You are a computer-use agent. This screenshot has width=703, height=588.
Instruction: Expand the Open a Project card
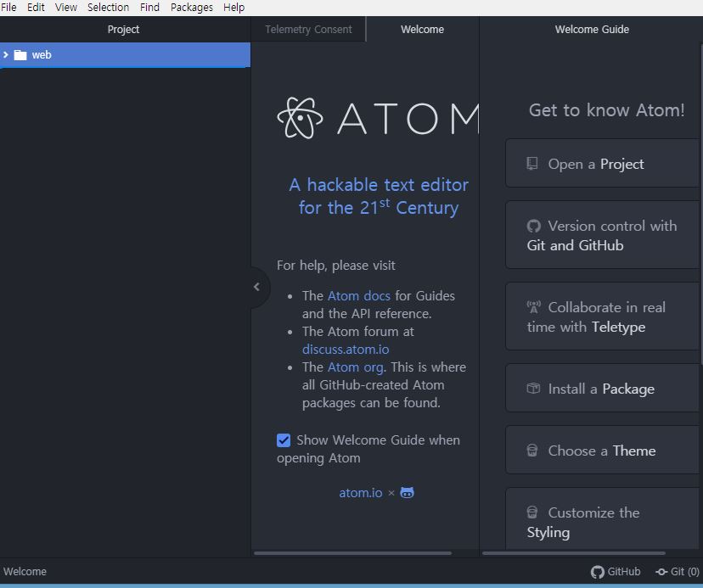click(x=604, y=164)
